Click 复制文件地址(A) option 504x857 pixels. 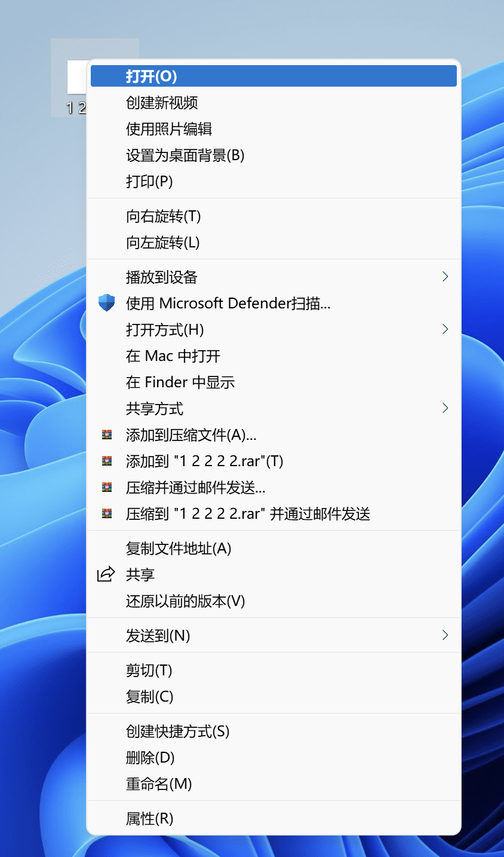[179, 549]
